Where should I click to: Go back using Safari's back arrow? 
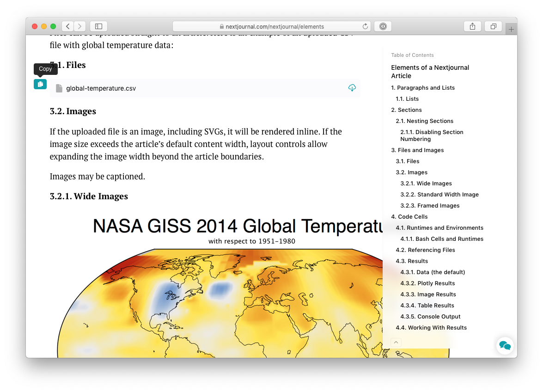[68, 26]
